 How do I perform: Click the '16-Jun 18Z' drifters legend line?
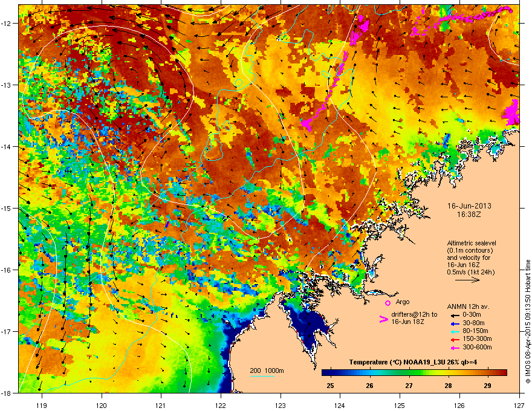(x=407, y=322)
